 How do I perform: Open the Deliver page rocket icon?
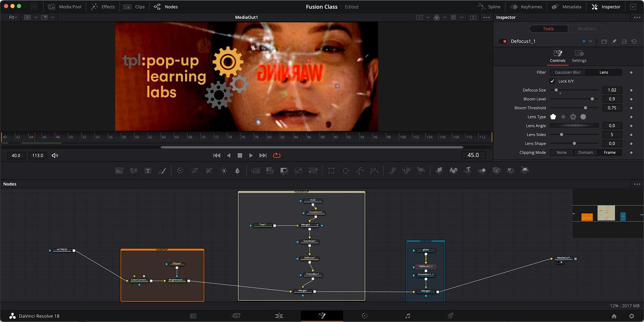[x=450, y=316]
